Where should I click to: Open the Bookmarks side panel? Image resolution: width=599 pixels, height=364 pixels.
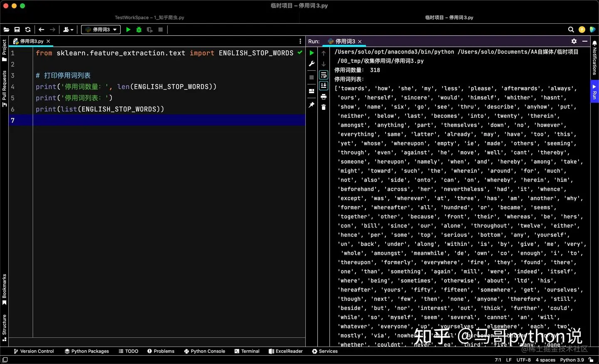4,290
